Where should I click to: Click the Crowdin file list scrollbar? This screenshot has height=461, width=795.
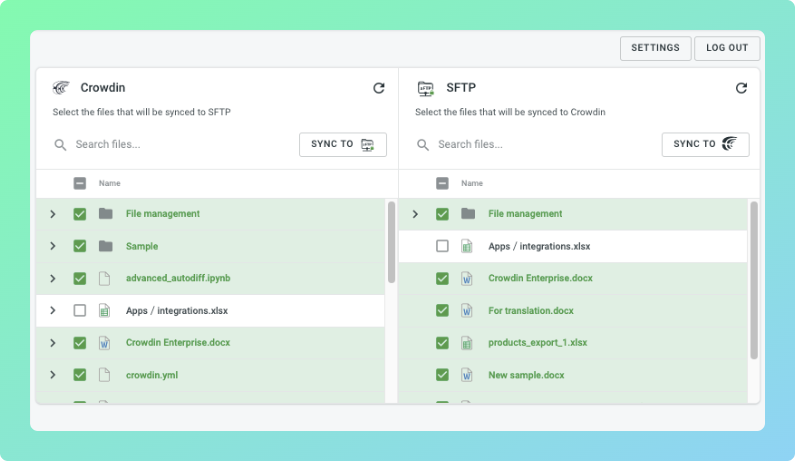click(391, 242)
